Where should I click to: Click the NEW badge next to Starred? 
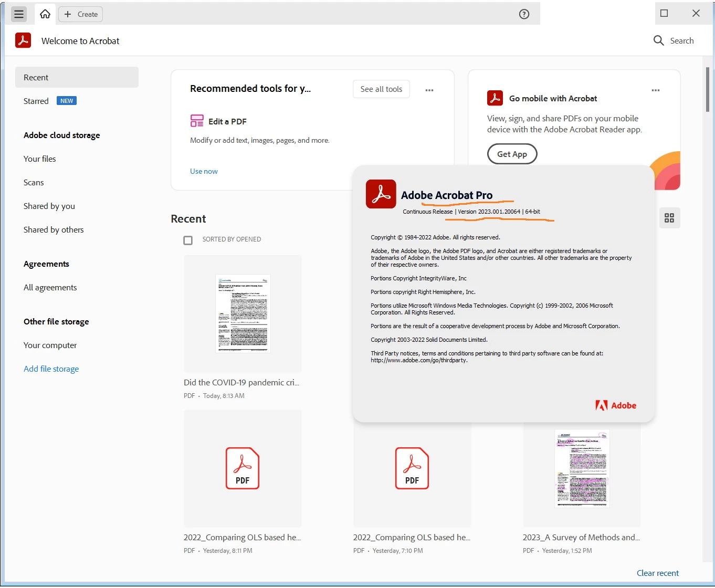coord(67,101)
